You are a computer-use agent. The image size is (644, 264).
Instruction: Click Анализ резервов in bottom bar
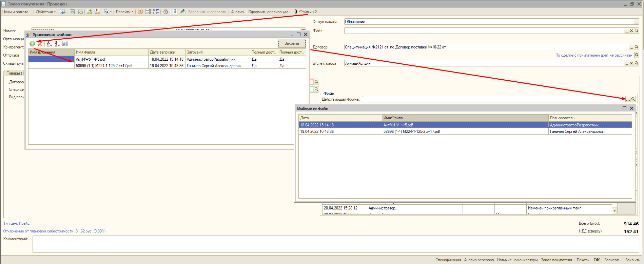(x=479, y=260)
